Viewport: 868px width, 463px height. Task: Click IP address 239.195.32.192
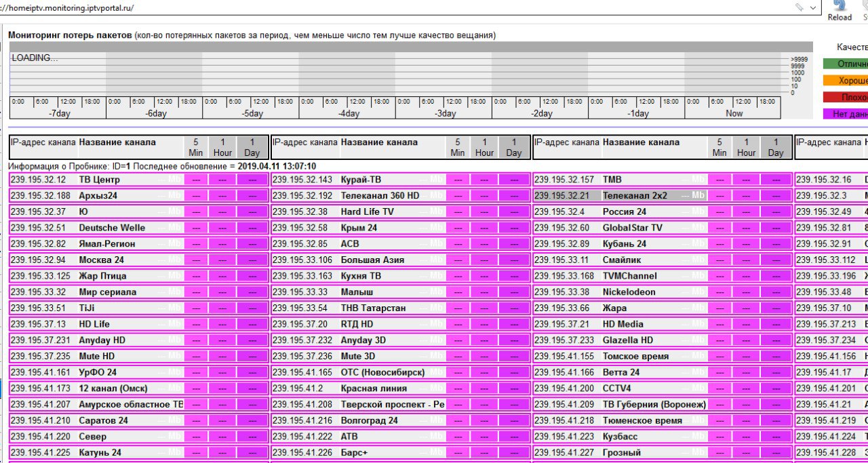pyautogui.click(x=302, y=196)
